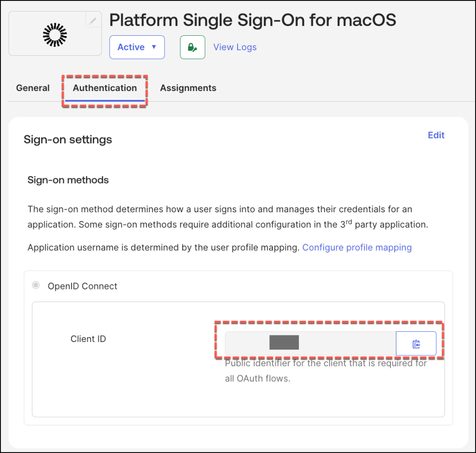Screen dimensions: 476x453
Task: Go to the Assignments tab
Action: (188, 88)
